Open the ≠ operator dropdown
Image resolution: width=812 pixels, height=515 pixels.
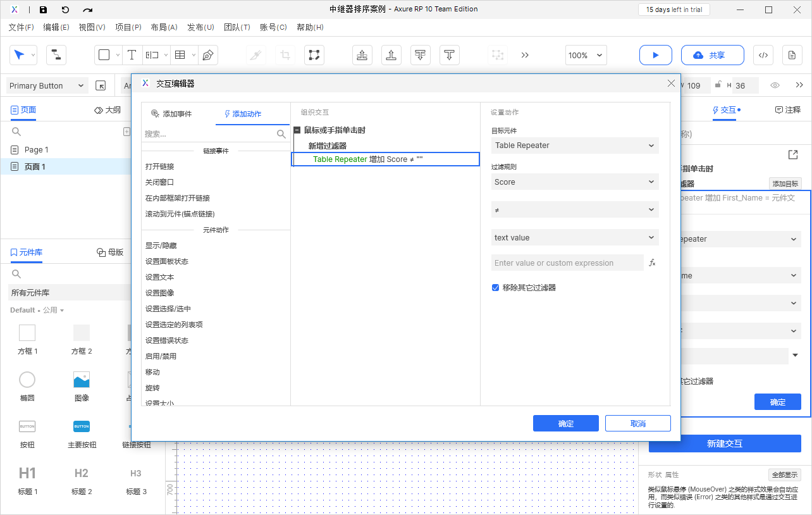pos(575,209)
